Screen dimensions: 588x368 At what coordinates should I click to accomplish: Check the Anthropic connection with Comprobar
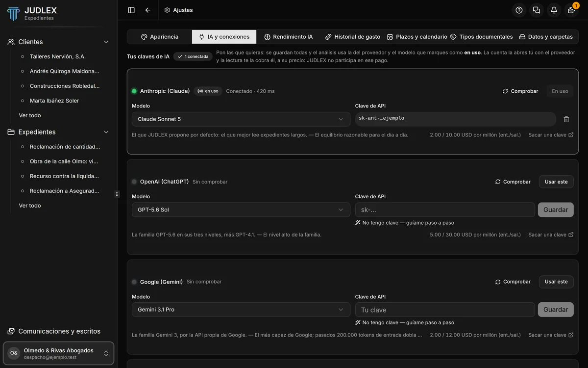tap(520, 91)
